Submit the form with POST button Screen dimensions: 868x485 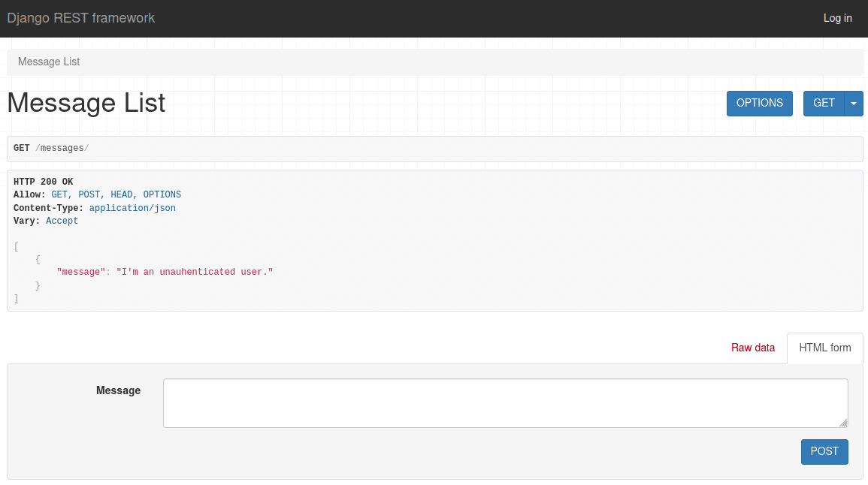pyautogui.click(x=824, y=452)
